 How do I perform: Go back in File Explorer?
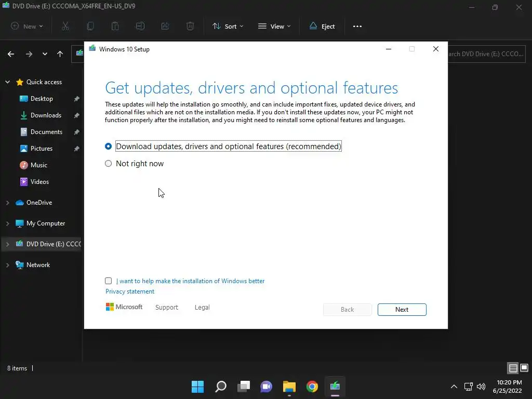pos(11,54)
